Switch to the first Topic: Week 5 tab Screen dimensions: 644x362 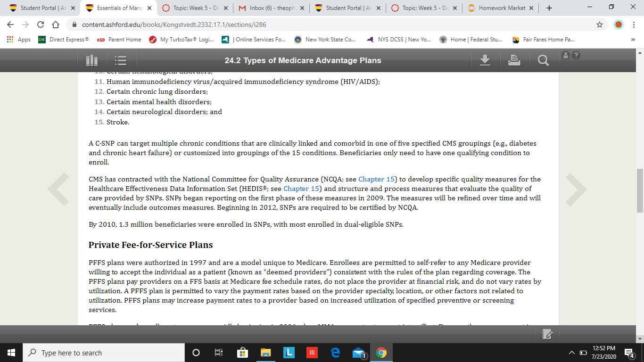(x=194, y=8)
